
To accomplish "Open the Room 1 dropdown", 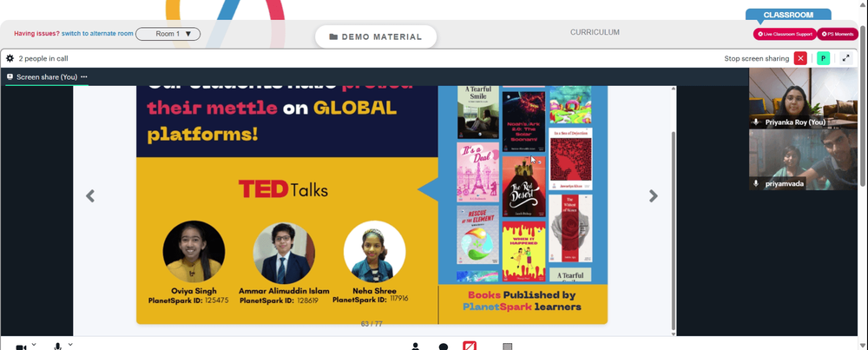I will pyautogui.click(x=168, y=34).
